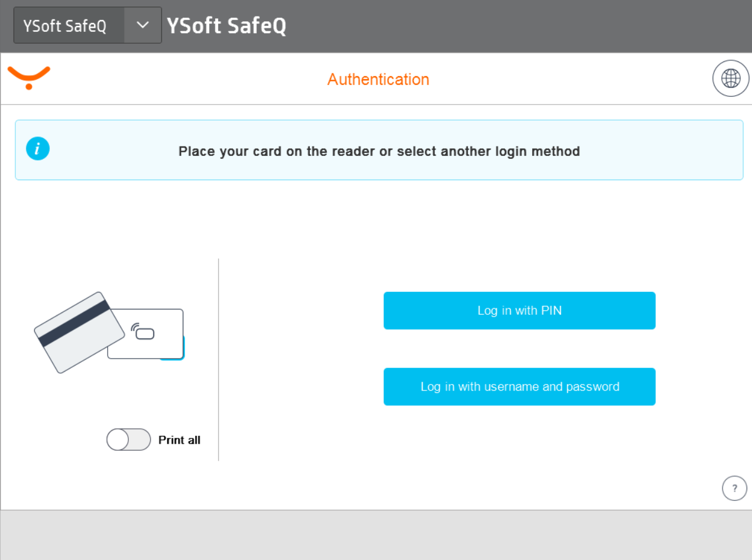
Task: Click the Print all label text
Action: [x=179, y=440]
